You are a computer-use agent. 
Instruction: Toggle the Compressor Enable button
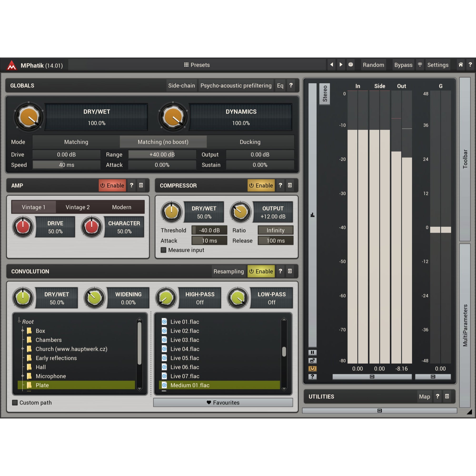click(261, 185)
